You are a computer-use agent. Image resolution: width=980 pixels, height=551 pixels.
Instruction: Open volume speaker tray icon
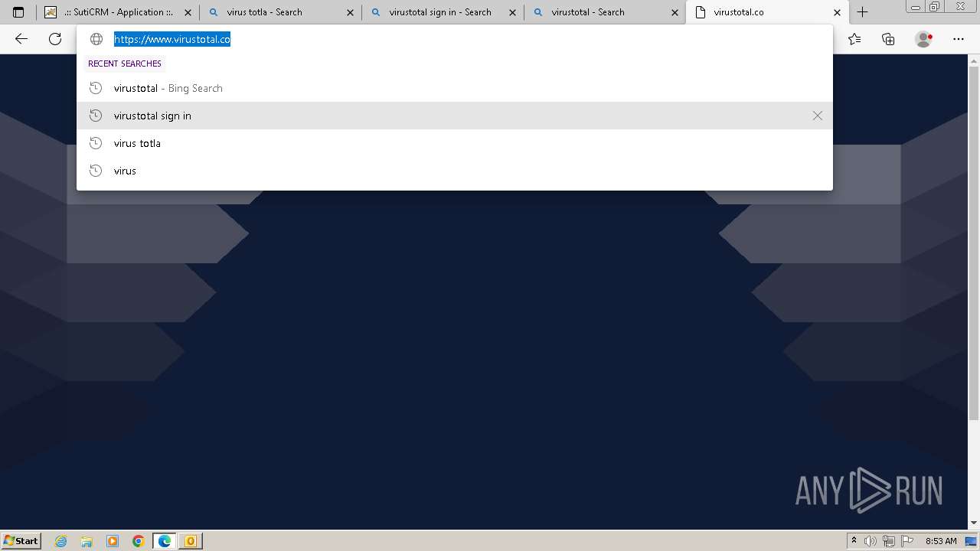(x=871, y=541)
